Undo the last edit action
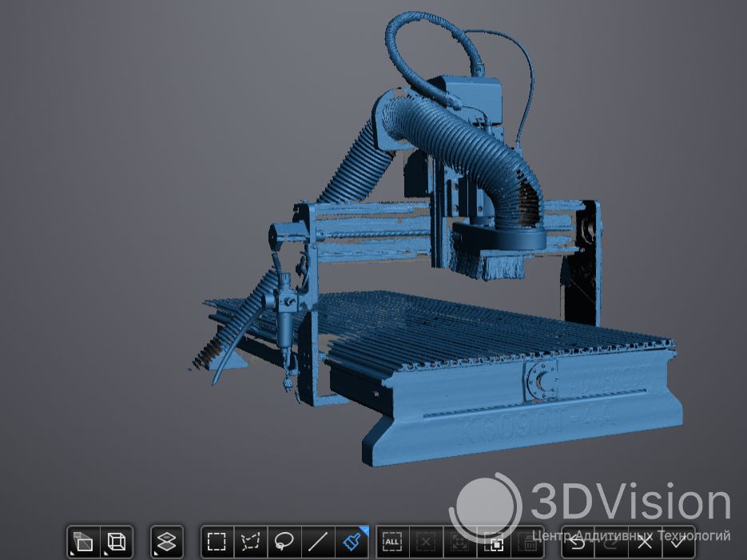Image resolution: width=747 pixels, height=560 pixels. pyautogui.click(x=579, y=542)
